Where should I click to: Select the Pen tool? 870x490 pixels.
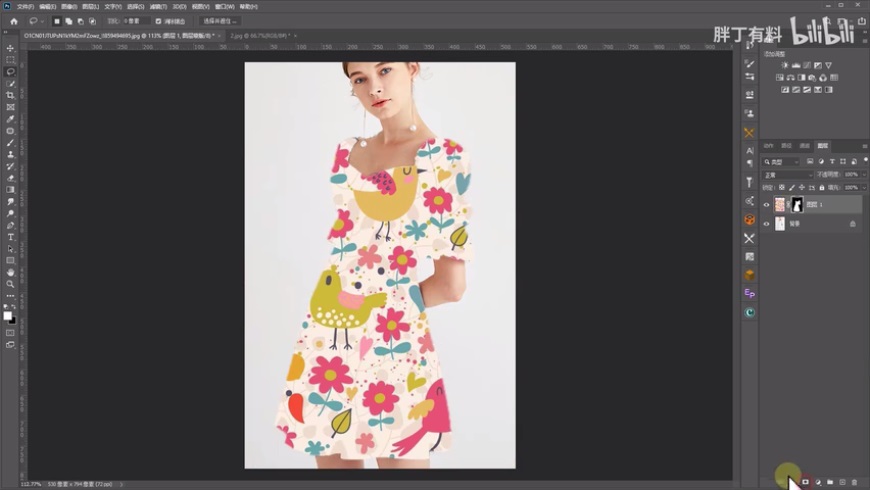10,225
